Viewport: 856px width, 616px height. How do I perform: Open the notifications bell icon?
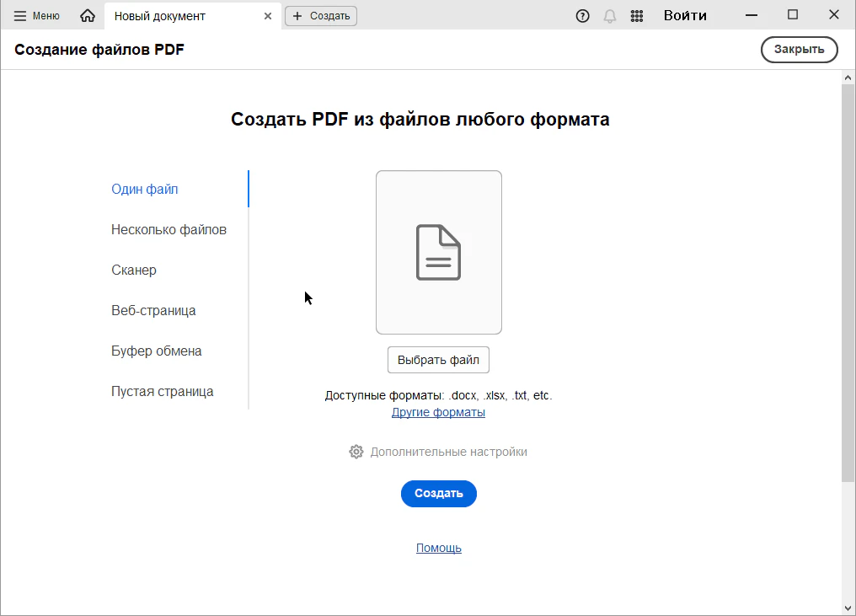[x=610, y=16]
